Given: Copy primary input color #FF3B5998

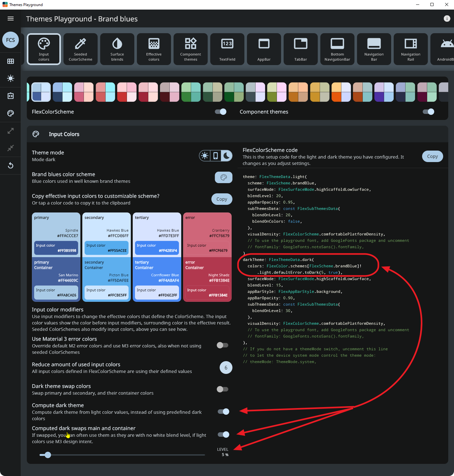Looking at the screenshot, I should [56, 248].
